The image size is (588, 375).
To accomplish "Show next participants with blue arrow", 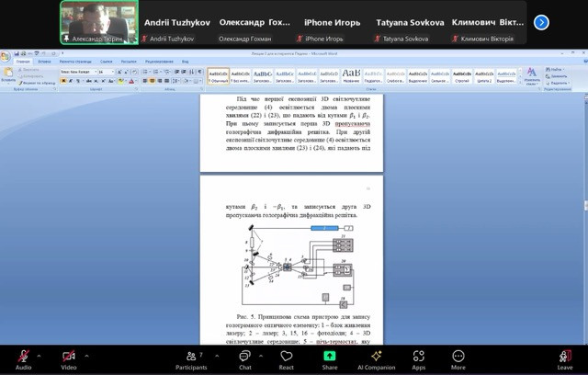I will coord(541,22).
